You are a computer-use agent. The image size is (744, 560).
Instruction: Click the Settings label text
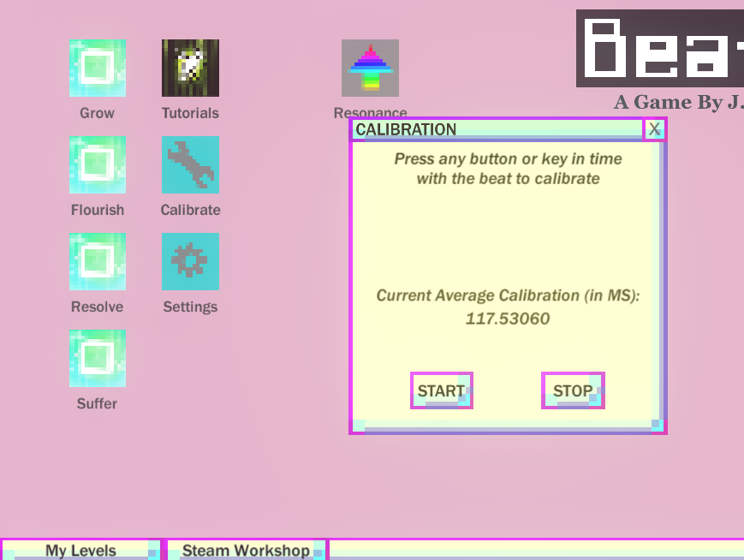(190, 307)
